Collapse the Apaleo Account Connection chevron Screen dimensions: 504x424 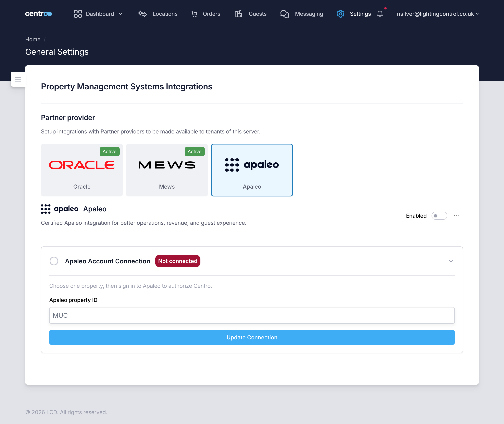(451, 261)
